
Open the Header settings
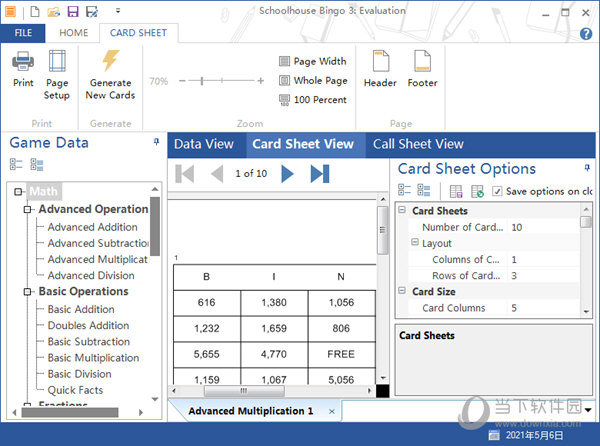[380, 69]
